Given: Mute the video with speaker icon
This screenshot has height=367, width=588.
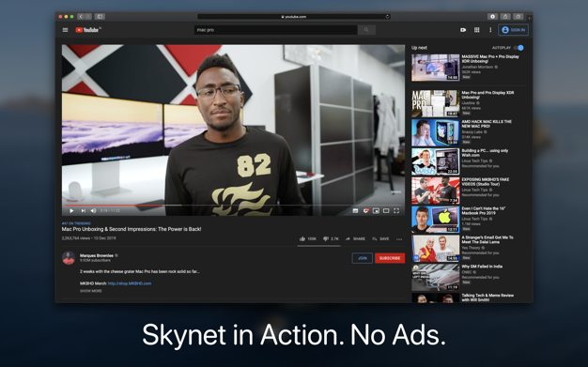Looking at the screenshot, I should tap(93, 210).
